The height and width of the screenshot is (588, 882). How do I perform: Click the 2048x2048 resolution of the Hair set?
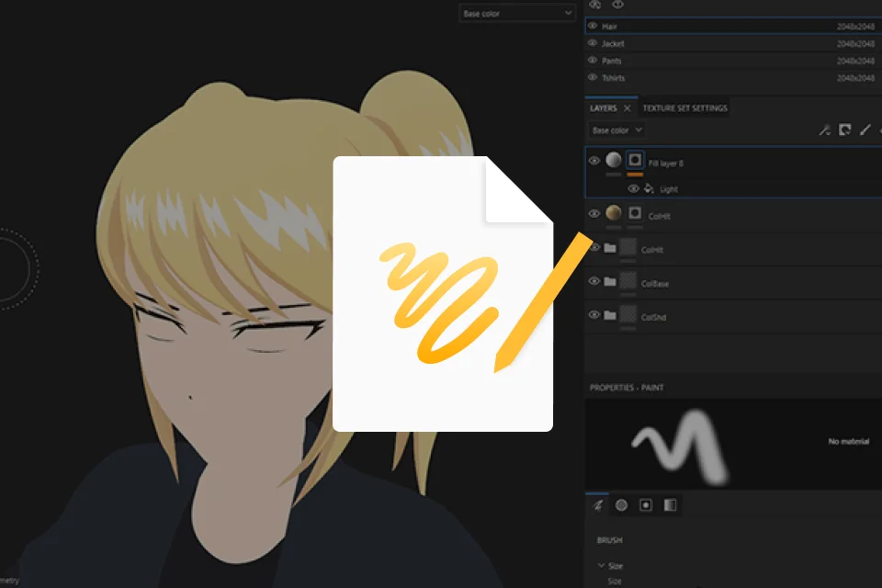click(x=855, y=27)
